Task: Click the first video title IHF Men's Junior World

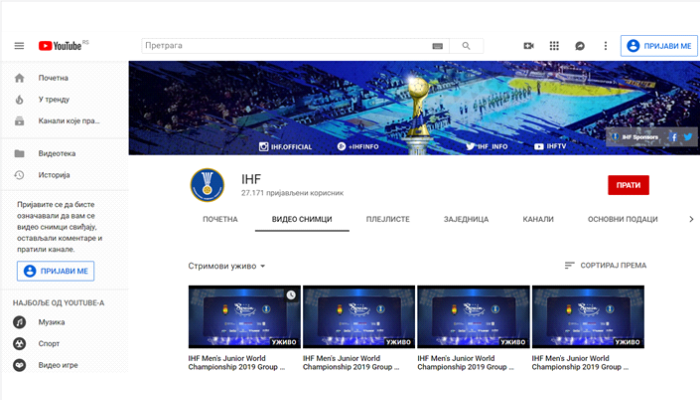Action: tap(236, 362)
